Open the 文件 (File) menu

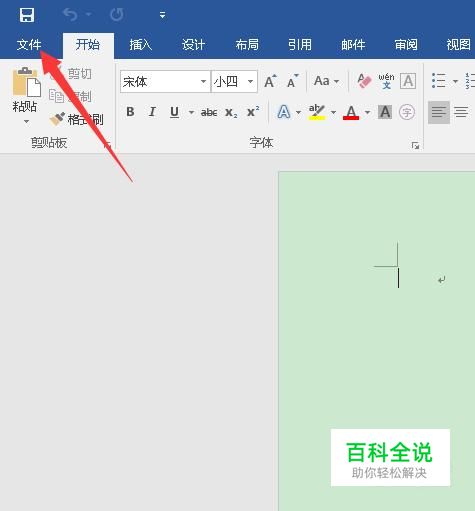coord(29,45)
